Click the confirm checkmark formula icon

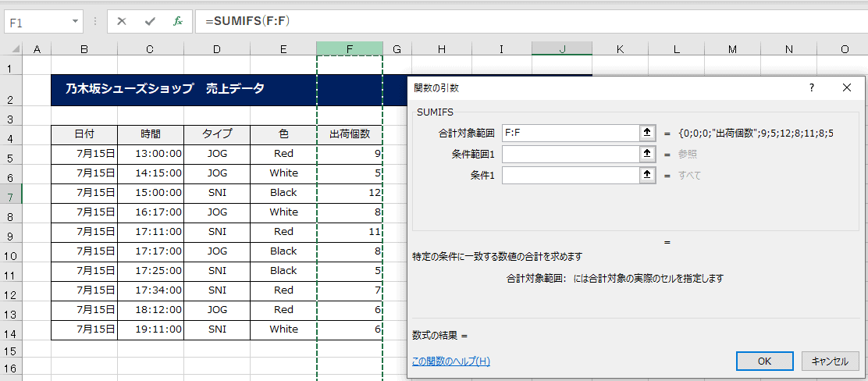(x=149, y=22)
